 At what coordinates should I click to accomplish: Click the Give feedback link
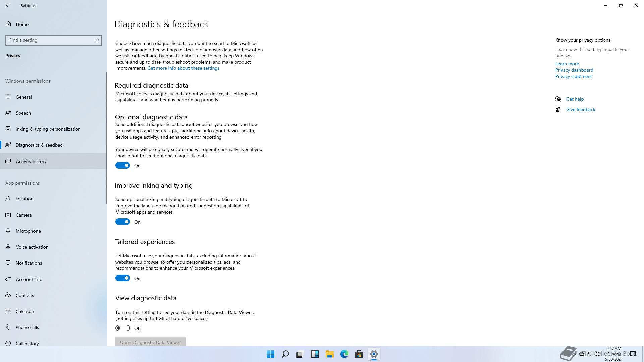581,109
